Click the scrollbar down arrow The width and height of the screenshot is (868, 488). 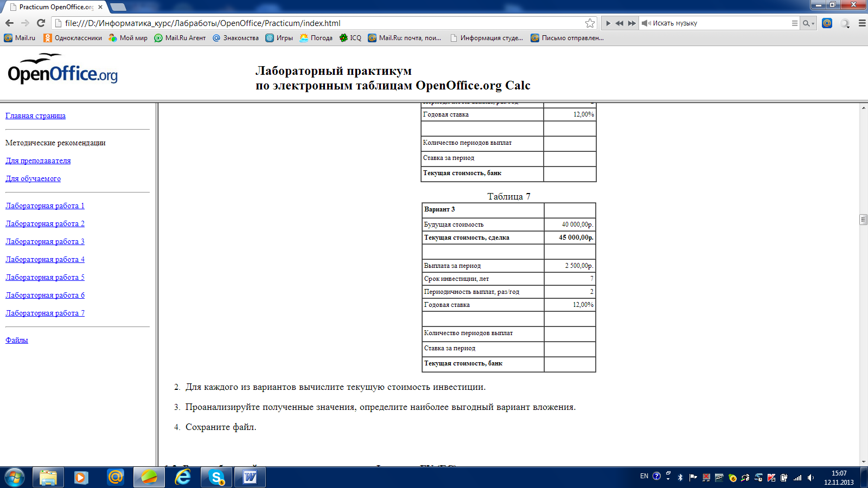point(863,462)
